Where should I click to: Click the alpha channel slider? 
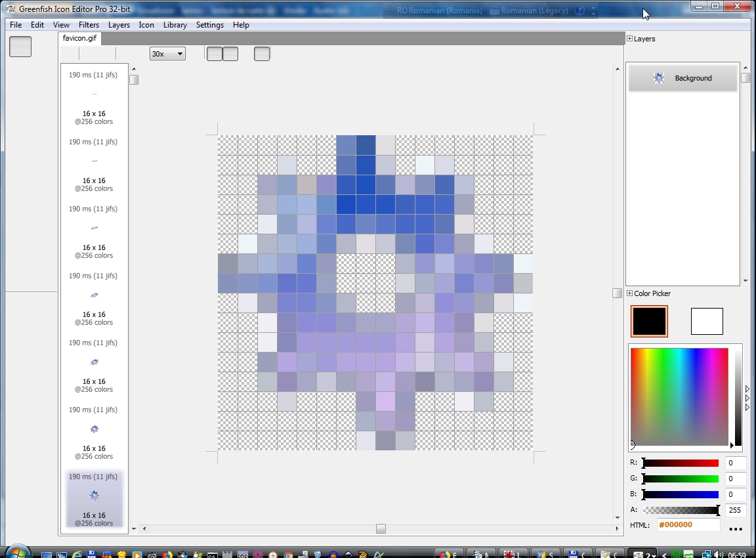(681, 510)
